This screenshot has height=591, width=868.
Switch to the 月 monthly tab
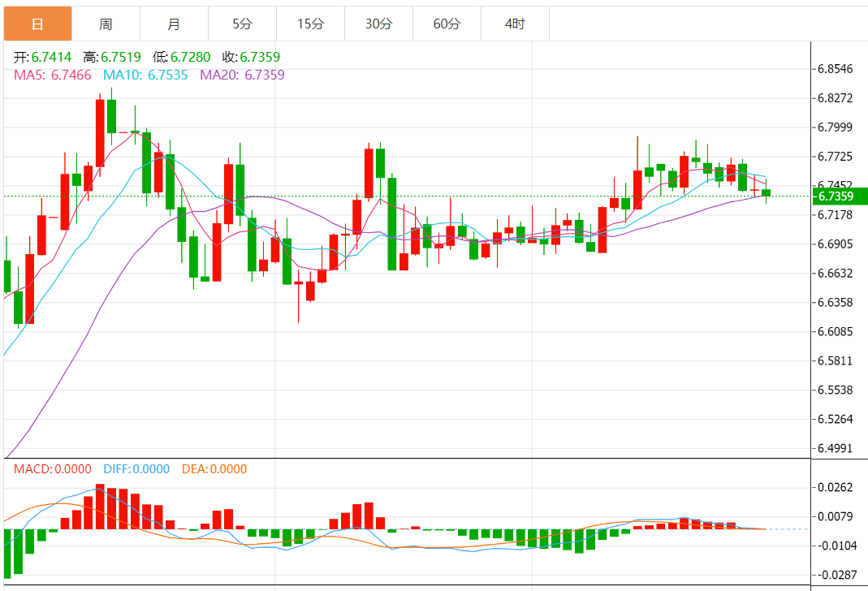coord(174,24)
